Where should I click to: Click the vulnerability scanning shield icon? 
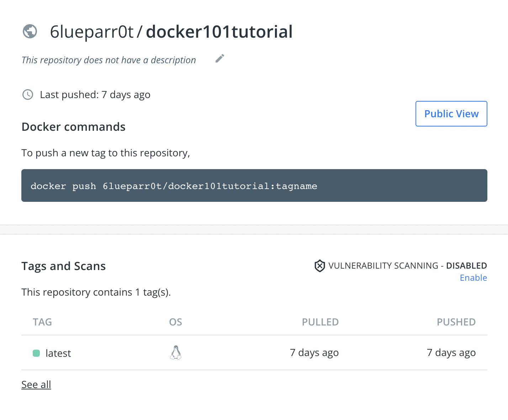click(320, 266)
